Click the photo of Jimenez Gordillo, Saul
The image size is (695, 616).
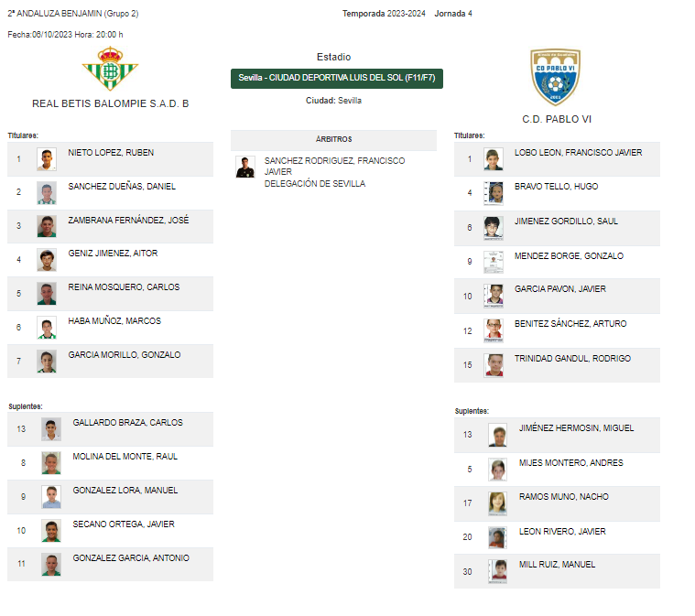click(x=494, y=228)
